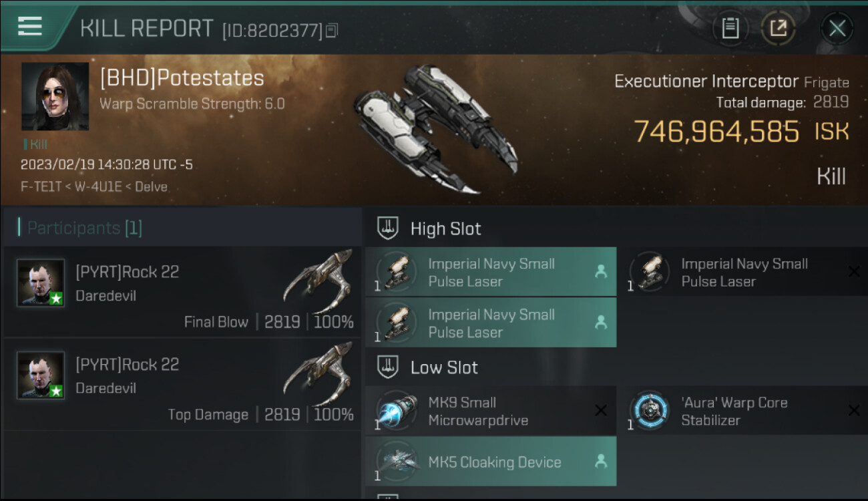The width and height of the screenshot is (868, 501).
Task: Click the MK9 Small Microwarpdrive icon
Action: tap(397, 411)
